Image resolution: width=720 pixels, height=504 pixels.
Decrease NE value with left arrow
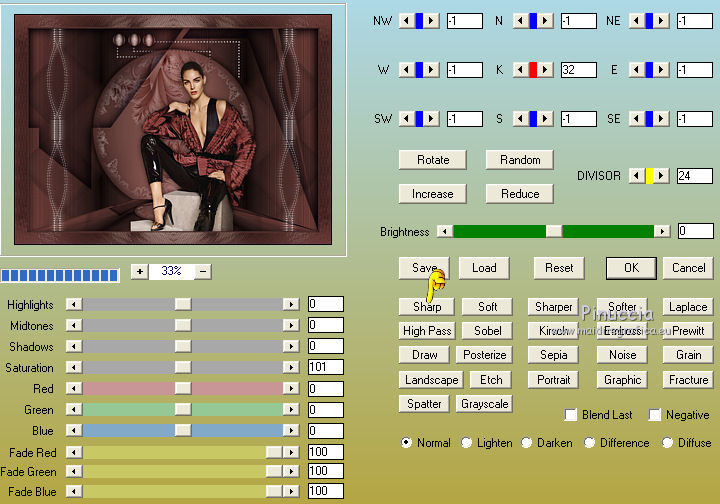tap(636, 21)
